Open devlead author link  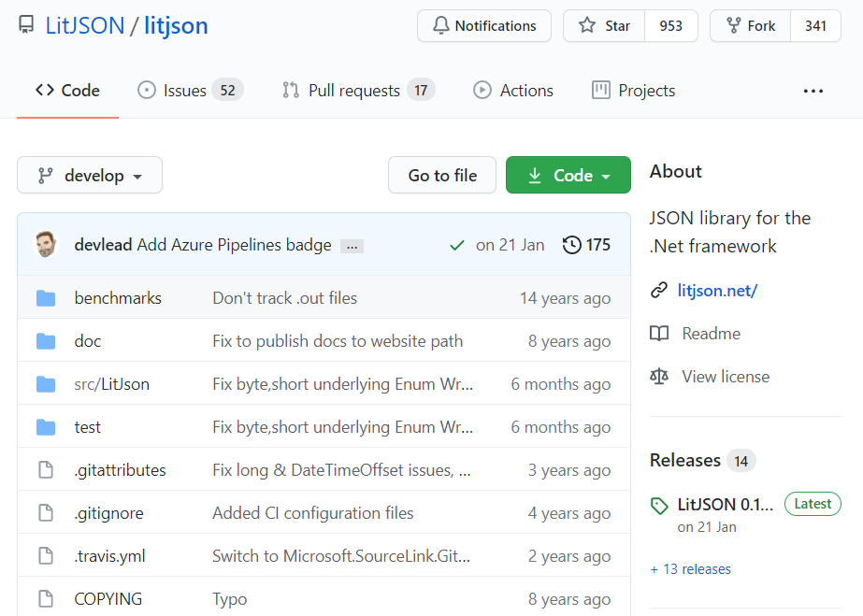[103, 244]
